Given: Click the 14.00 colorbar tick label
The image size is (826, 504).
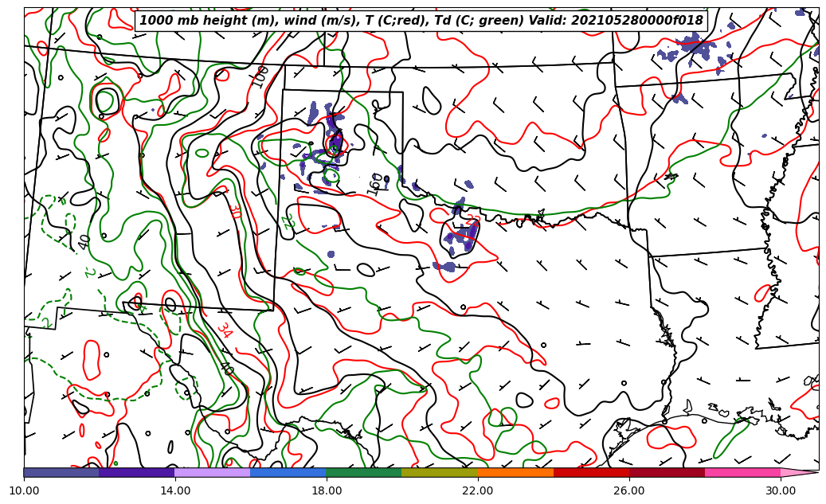Looking at the screenshot, I should pos(175,490).
